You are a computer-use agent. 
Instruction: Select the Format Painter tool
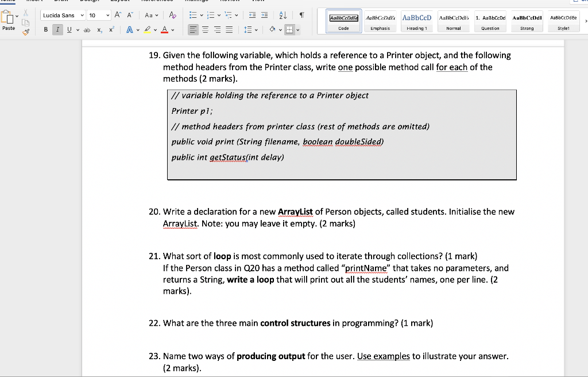(25, 32)
